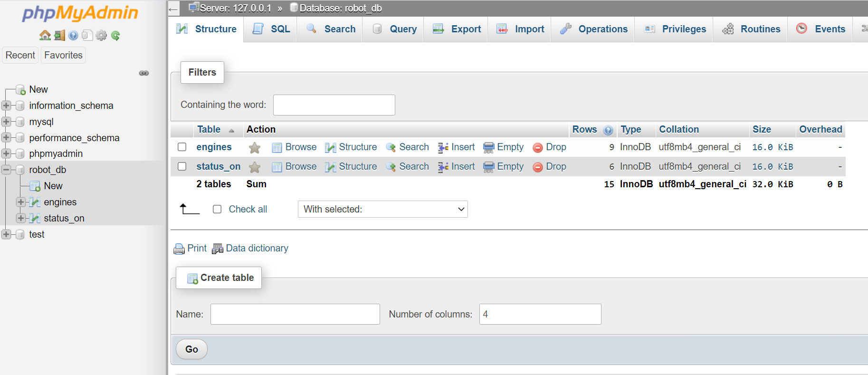Sort by Collation column header
The image size is (868, 375).
(679, 129)
